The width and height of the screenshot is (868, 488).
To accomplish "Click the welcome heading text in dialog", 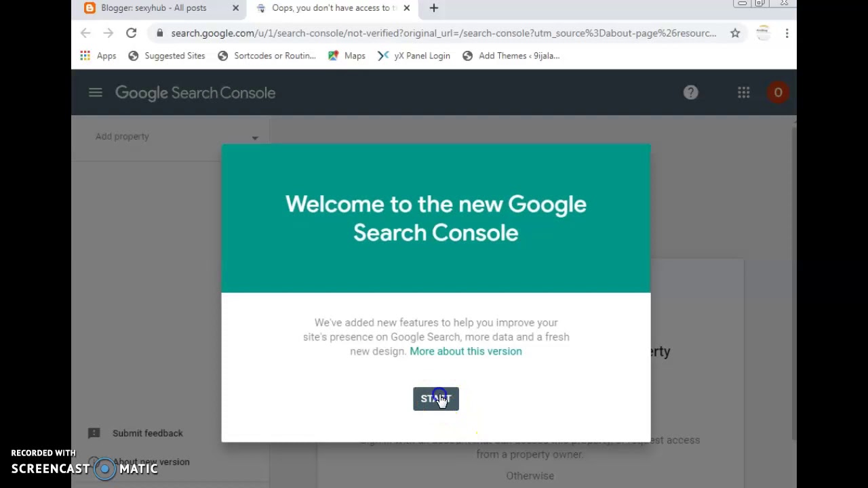I will [x=436, y=218].
